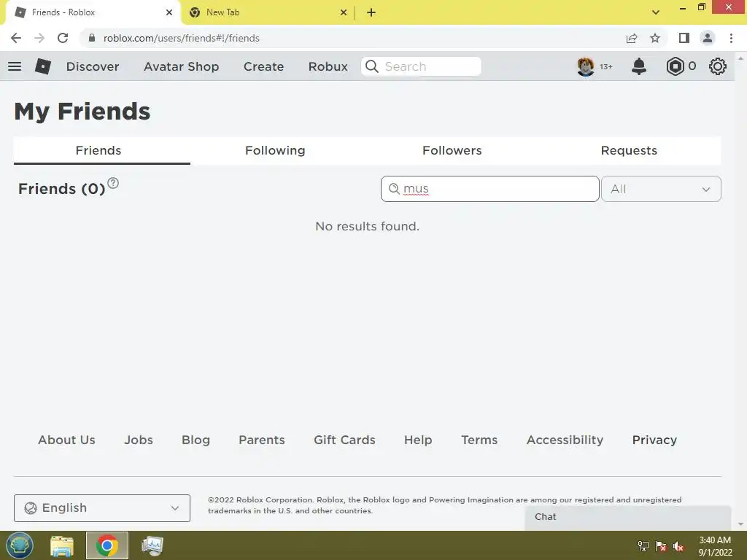Viewport: 747px width, 560px height.
Task: Open the Chrome profile avatar button
Action: coord(708,38)
